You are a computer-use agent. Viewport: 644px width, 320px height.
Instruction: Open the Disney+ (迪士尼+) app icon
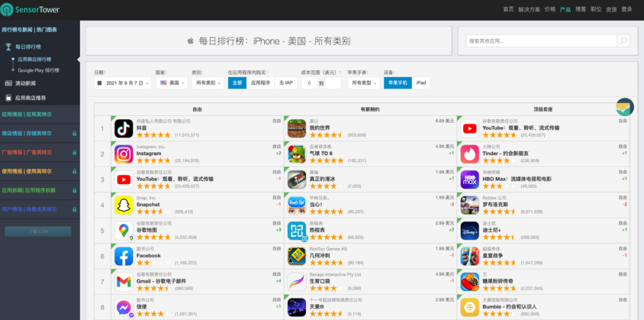(x=469, y=231)
